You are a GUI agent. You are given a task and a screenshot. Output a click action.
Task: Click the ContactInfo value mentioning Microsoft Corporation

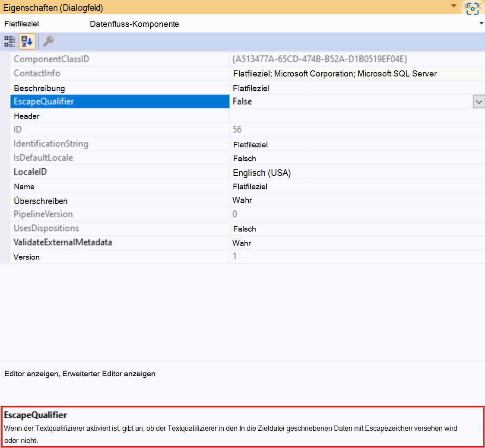[335, 73]
